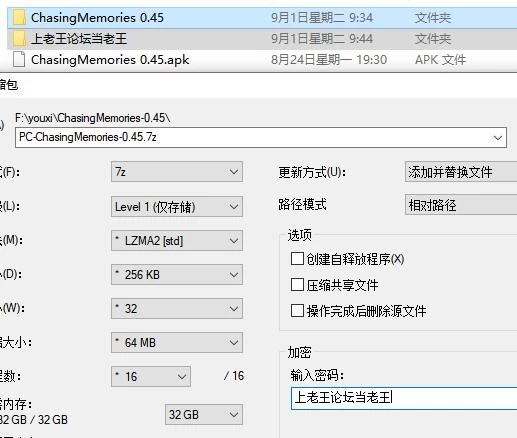Click the 更新方式(U): label
Screen dimensions: 517x438
[312, 172]
